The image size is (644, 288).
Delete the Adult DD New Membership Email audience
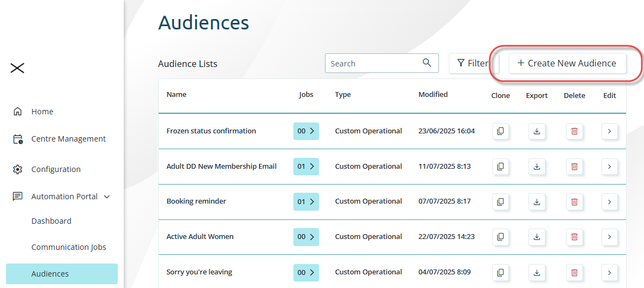click(575, 167)
